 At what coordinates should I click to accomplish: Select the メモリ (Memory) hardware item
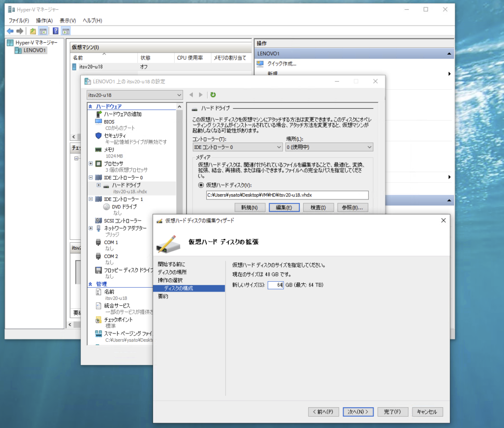click(109, 149)
